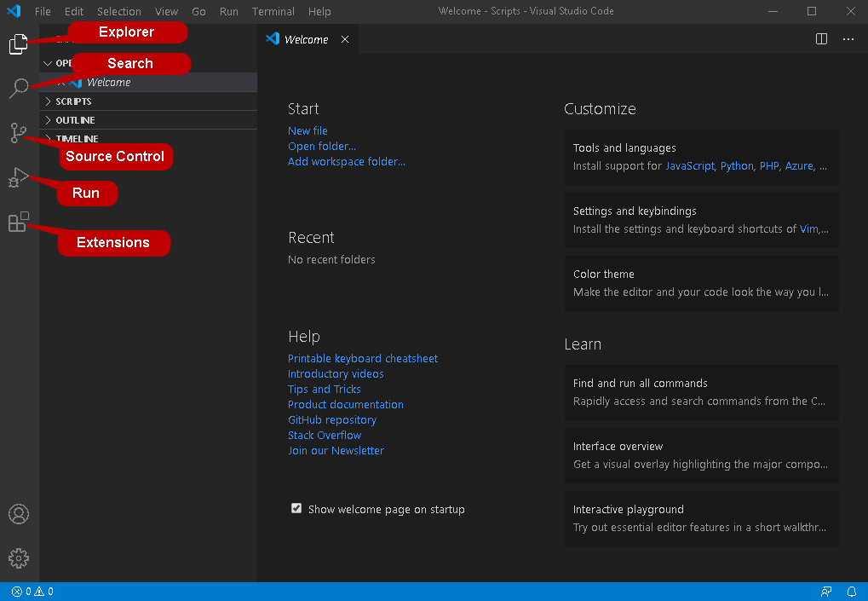Open the Terminal menu
The width and height of the screenshot is (868, 601).
point(273,11)
